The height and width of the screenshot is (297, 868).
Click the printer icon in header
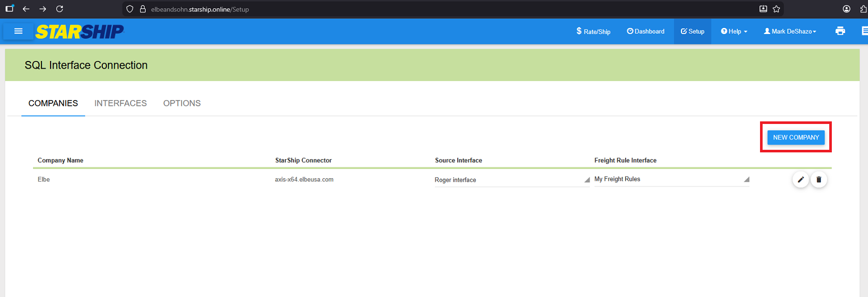(840, 32)
